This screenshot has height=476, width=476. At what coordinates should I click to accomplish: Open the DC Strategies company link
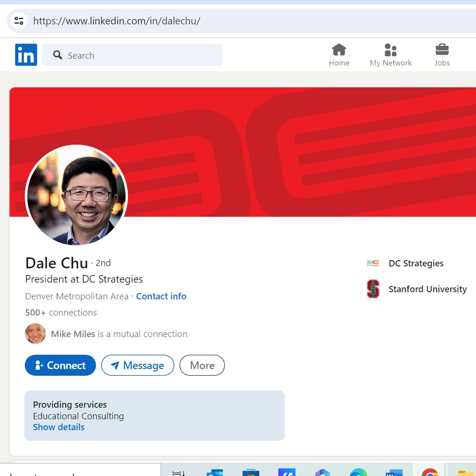click(416, 263)
